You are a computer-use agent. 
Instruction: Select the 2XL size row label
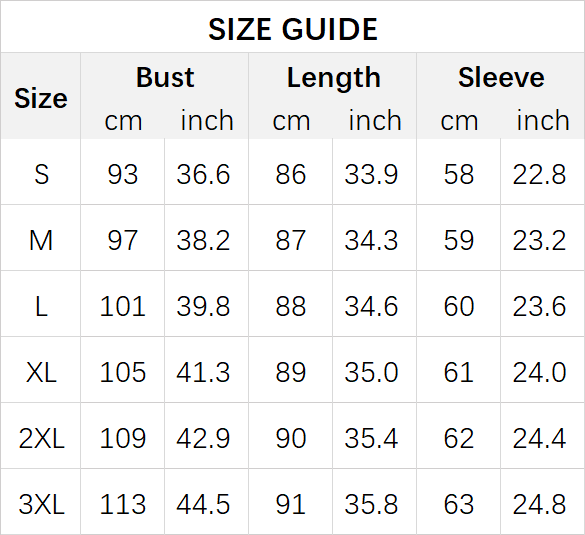[41, 438]
